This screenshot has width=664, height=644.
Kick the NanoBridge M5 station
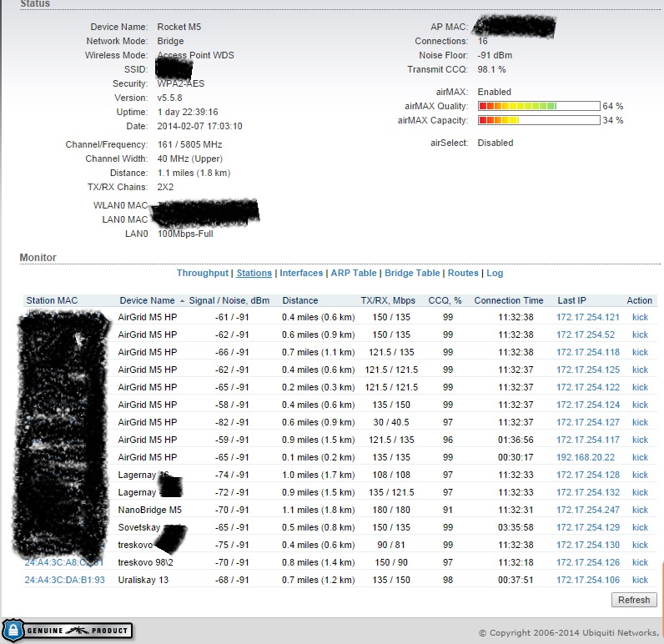pyautogui.click(x=640, y=510)
